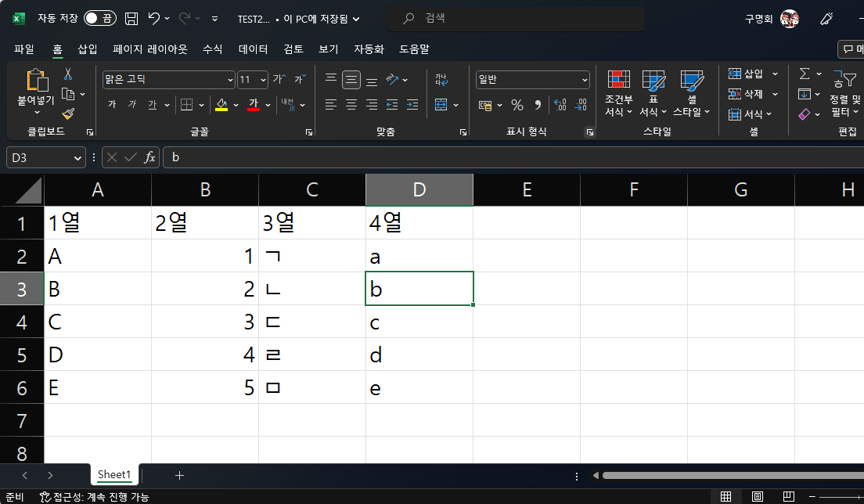The height and width of the screenshot is (504, 864).
Task: Increase font size with larger 가 icon
Action: pyautogui.click(x=279, y=79)
